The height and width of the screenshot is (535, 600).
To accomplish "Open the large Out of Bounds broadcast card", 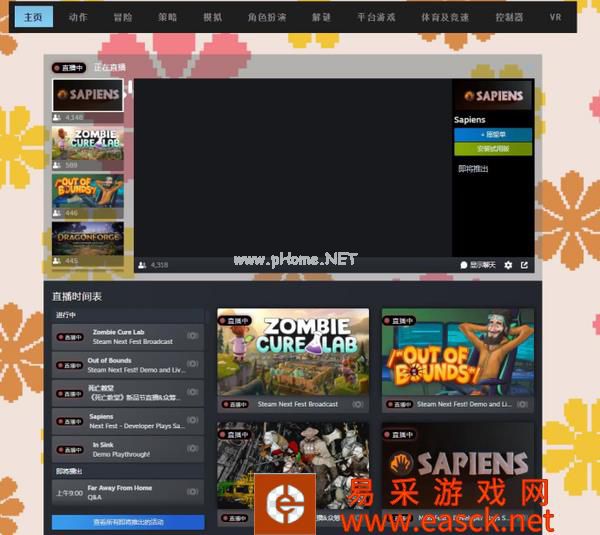I will [457, 360].
